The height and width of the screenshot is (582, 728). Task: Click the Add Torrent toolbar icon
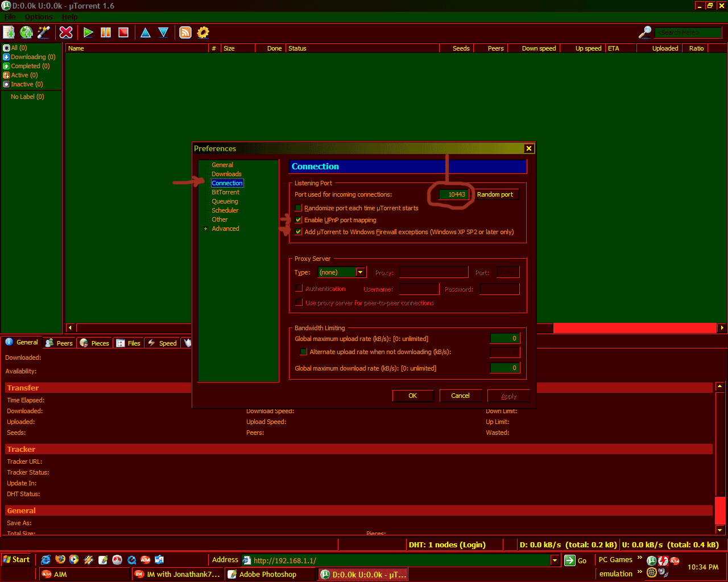point(9,32)
